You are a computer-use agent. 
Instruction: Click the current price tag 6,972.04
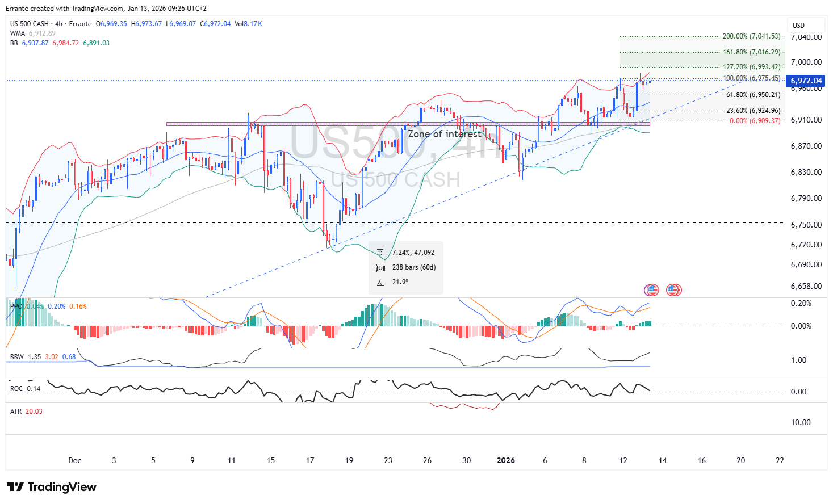806,81
